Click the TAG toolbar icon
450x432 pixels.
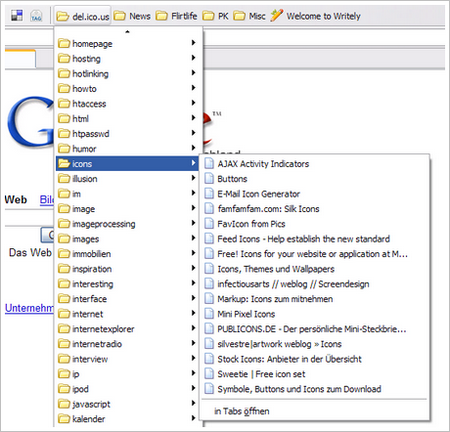click(36, 16)
